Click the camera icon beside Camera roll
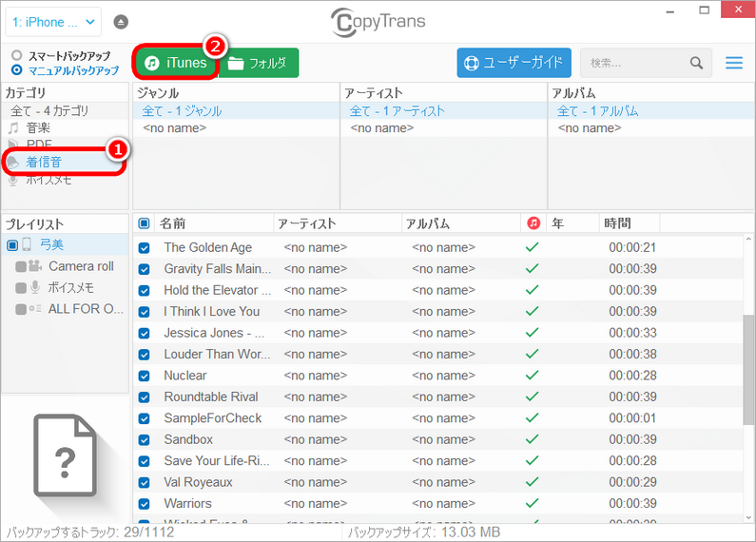 (x=35, y=265)
